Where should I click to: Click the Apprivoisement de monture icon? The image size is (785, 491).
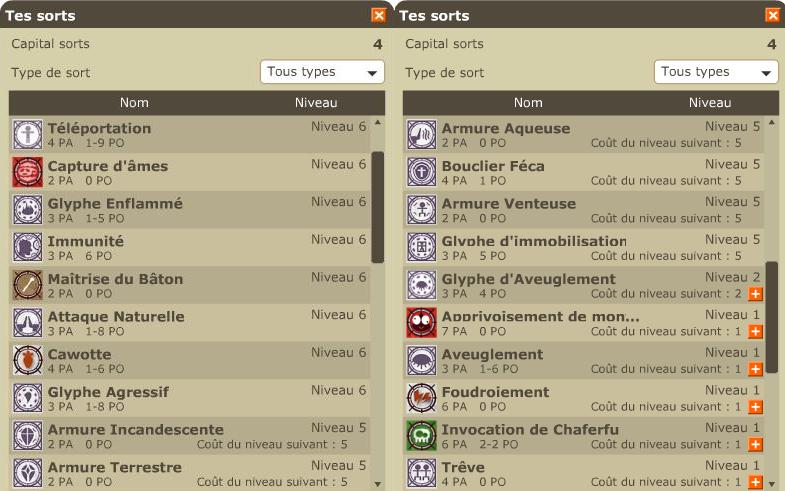422,322
